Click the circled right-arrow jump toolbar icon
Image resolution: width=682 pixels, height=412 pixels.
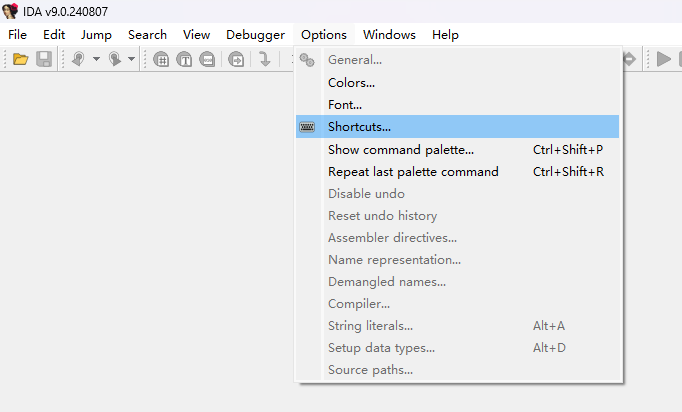click(236, 59)
